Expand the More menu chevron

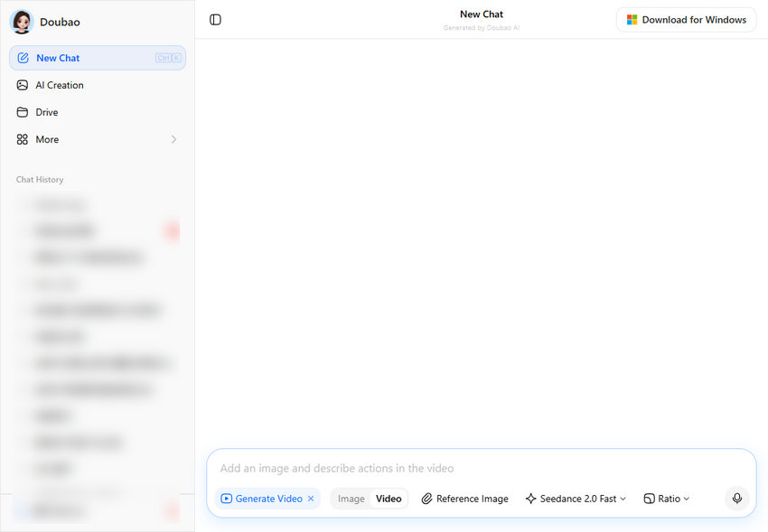(x=173, y=139)
